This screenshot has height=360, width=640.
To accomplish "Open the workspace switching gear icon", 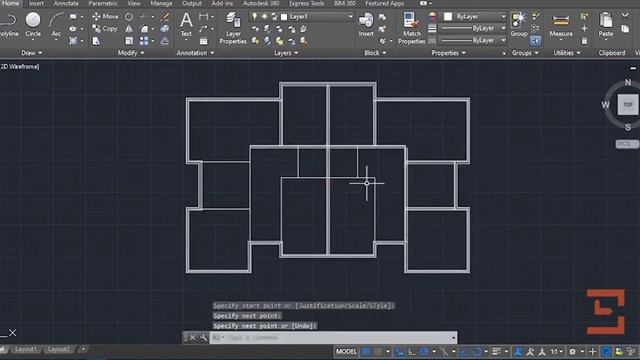I will 572,351.
